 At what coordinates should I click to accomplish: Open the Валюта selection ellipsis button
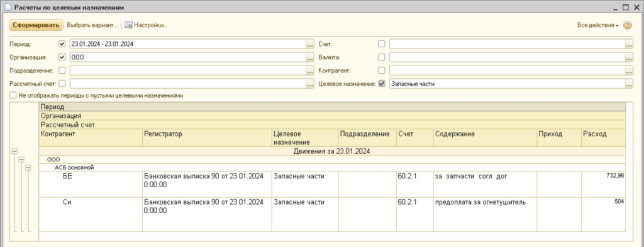(x=629, y=57)
